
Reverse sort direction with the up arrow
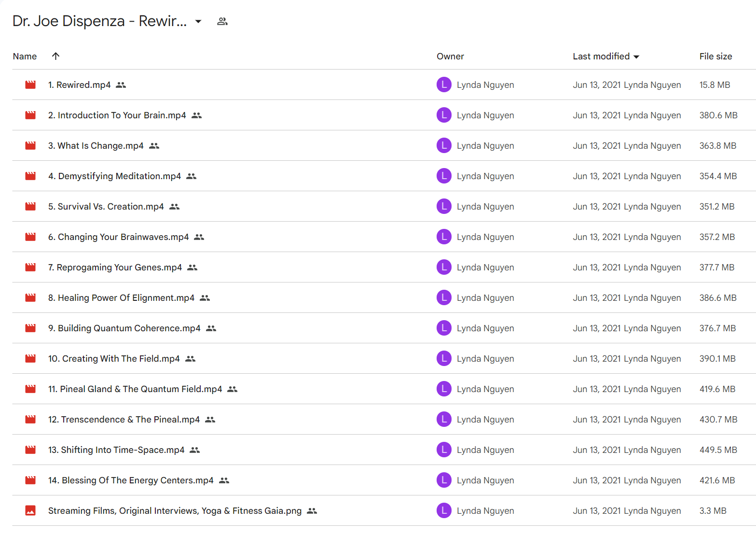coord(56,56)
